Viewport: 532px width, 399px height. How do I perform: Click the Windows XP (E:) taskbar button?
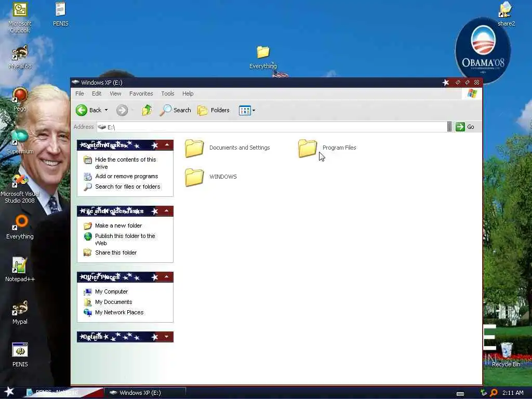click(x=145, y=393)
